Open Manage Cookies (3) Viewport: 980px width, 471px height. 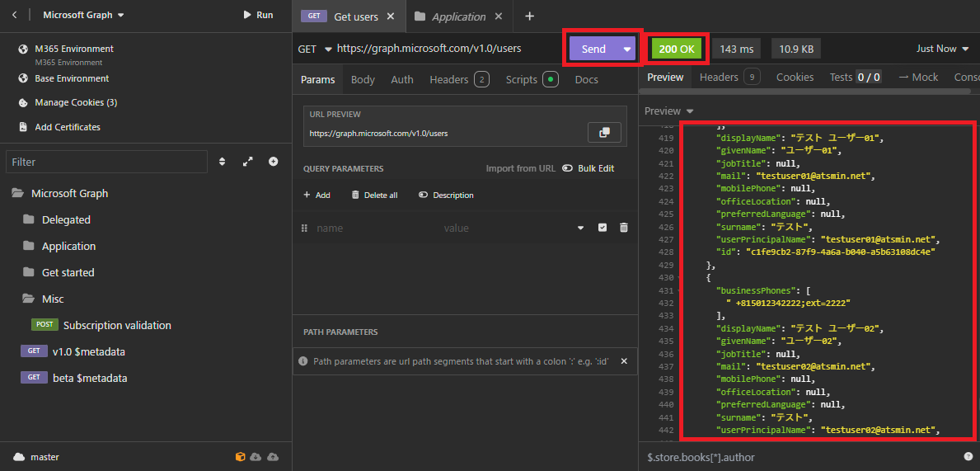pyautogui.click(x=76, y=102)
